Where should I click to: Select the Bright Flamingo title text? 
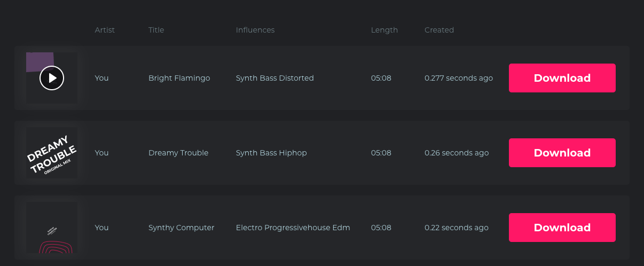click(179, 78)
